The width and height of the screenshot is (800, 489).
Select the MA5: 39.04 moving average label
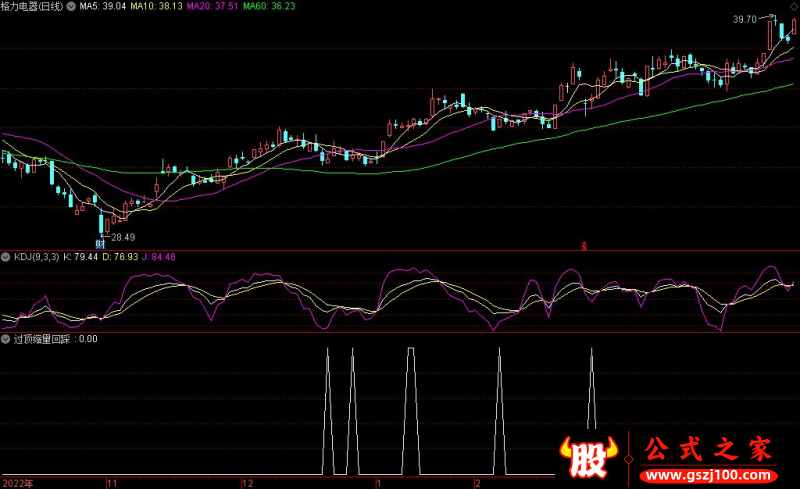point(103,6)
